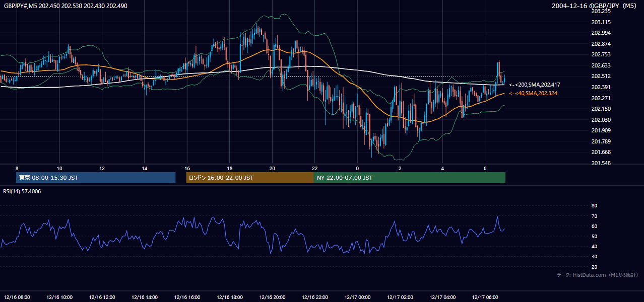Click the 203.235 price axis label
The image size is (644, 302).
pos(601,11)
